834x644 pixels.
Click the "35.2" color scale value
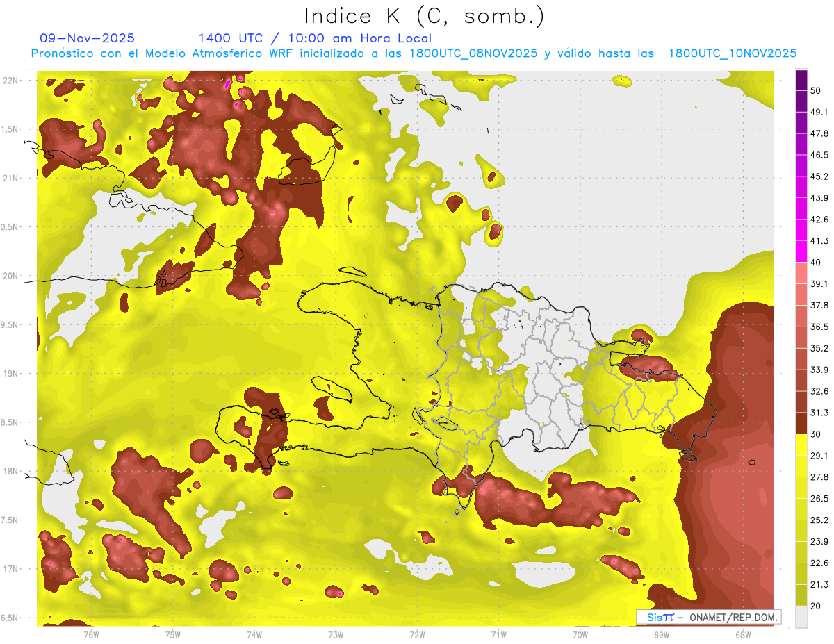[x=819, y=348]
